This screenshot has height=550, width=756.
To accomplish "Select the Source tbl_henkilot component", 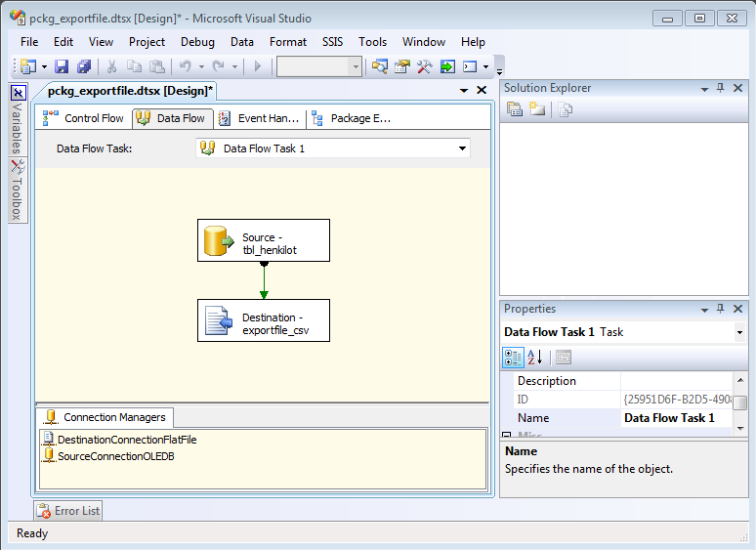I will tap(264, 240).
